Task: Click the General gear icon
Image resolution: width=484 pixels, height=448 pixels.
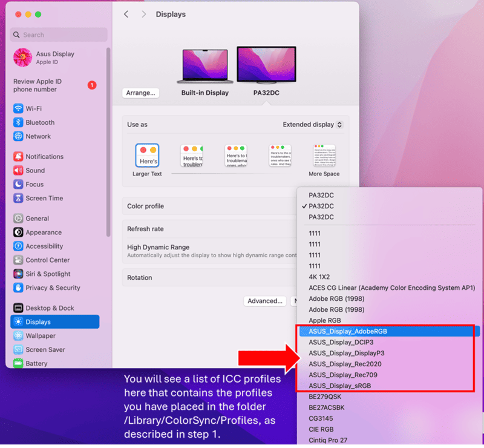Action: (18, 219)
